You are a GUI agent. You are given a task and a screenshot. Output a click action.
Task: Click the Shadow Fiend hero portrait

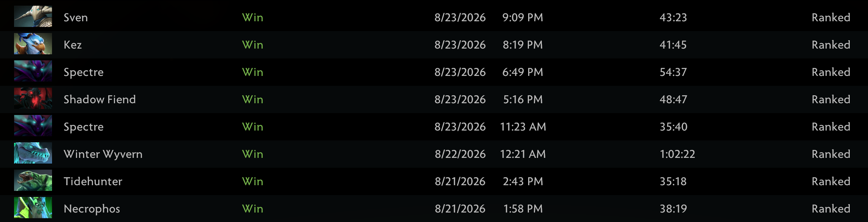33,98
